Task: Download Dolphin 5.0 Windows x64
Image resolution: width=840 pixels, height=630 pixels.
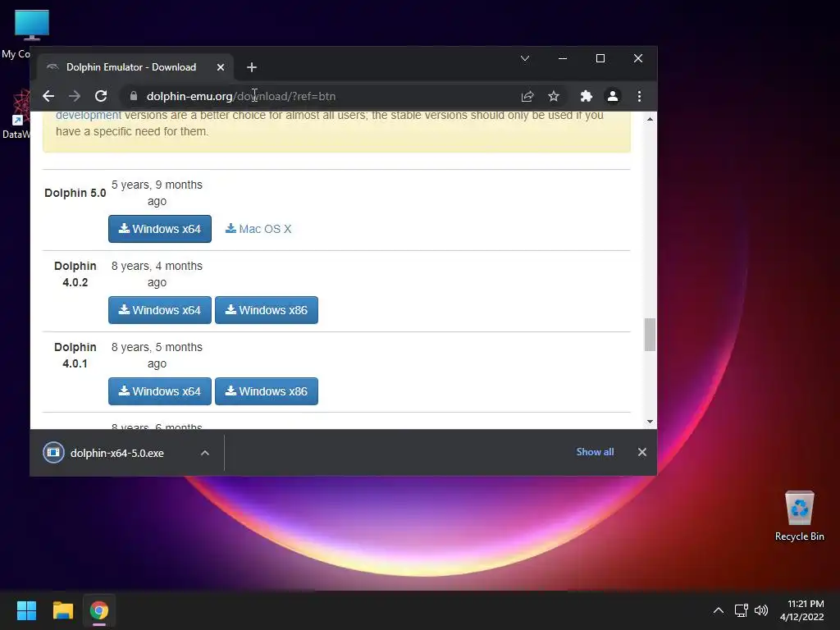Action: 160,229
